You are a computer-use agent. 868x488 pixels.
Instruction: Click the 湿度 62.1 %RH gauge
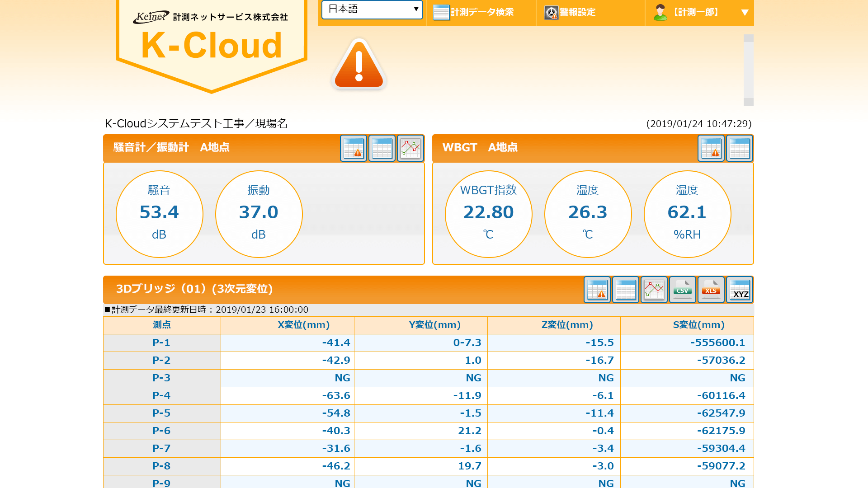[x=687, y=214]
